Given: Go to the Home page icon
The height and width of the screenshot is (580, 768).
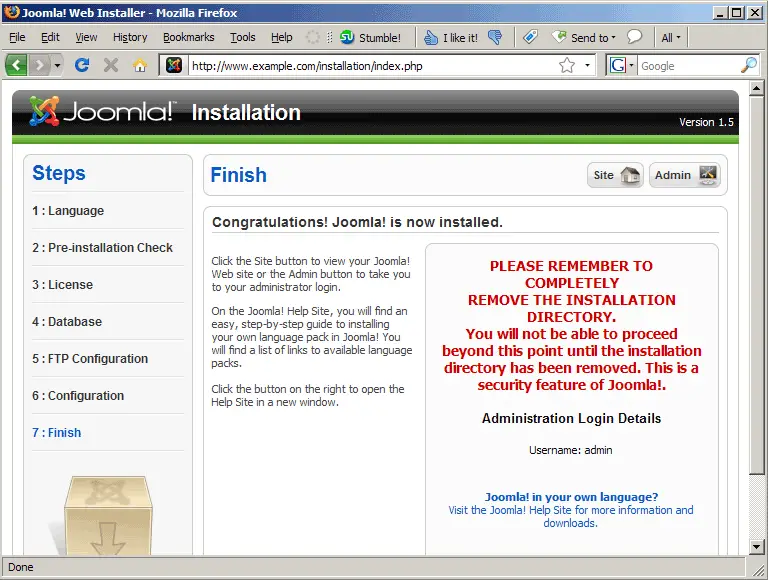Looking at the screenshot, I should click(x=140, y=65).
